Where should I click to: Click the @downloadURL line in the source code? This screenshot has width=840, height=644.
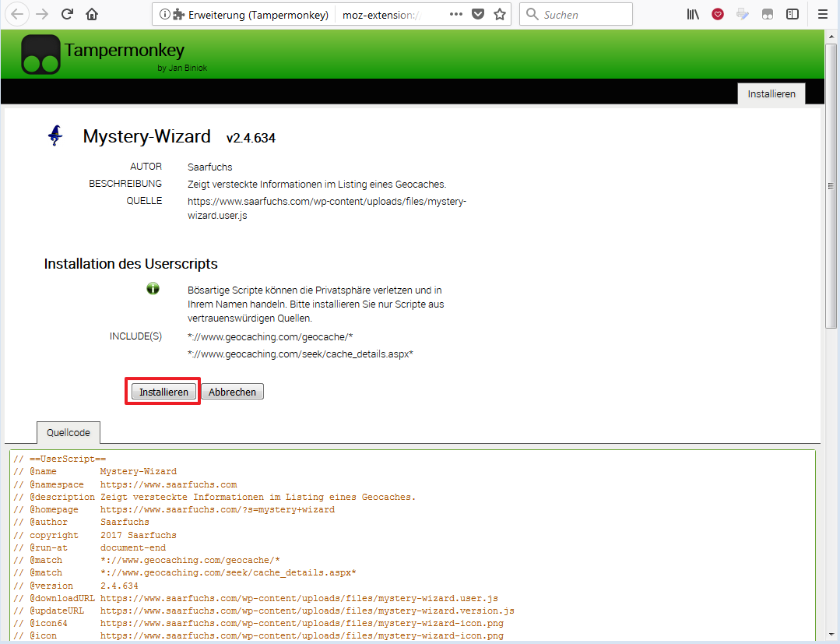point(256,598)
